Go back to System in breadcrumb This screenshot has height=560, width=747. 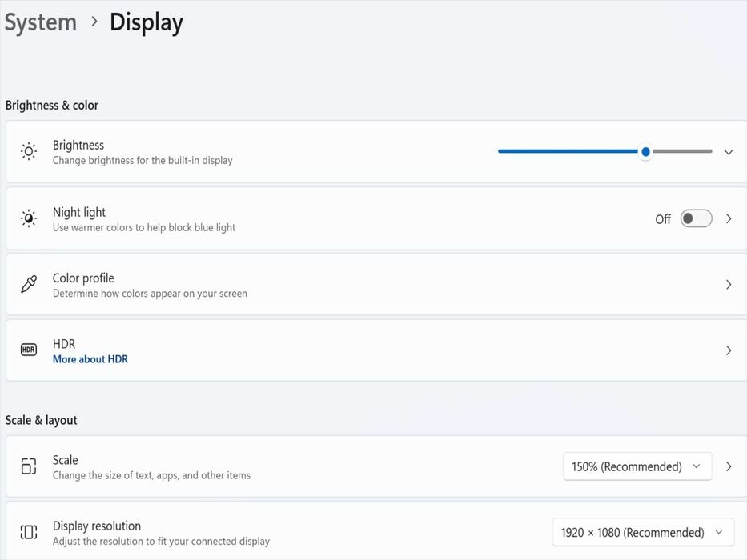click(41, 22)
